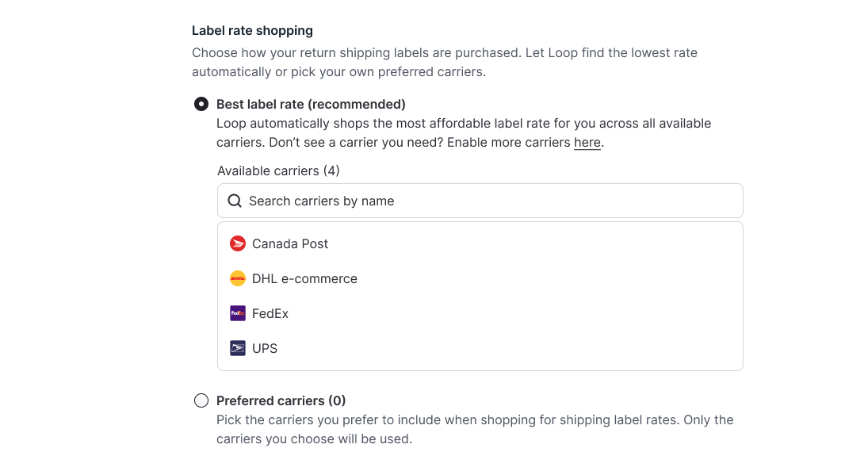Click the 'Label rate shopping' section title
Screen dimensions: 868x471
click(252, 30)
